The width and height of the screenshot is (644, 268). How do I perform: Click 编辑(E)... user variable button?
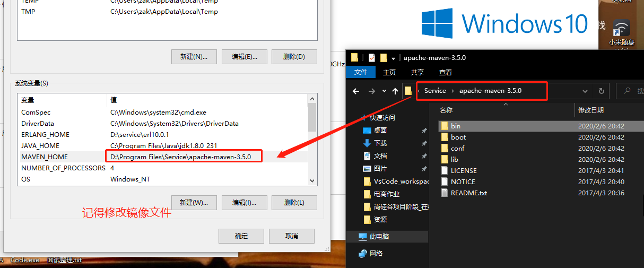click(x=243, y=57)
